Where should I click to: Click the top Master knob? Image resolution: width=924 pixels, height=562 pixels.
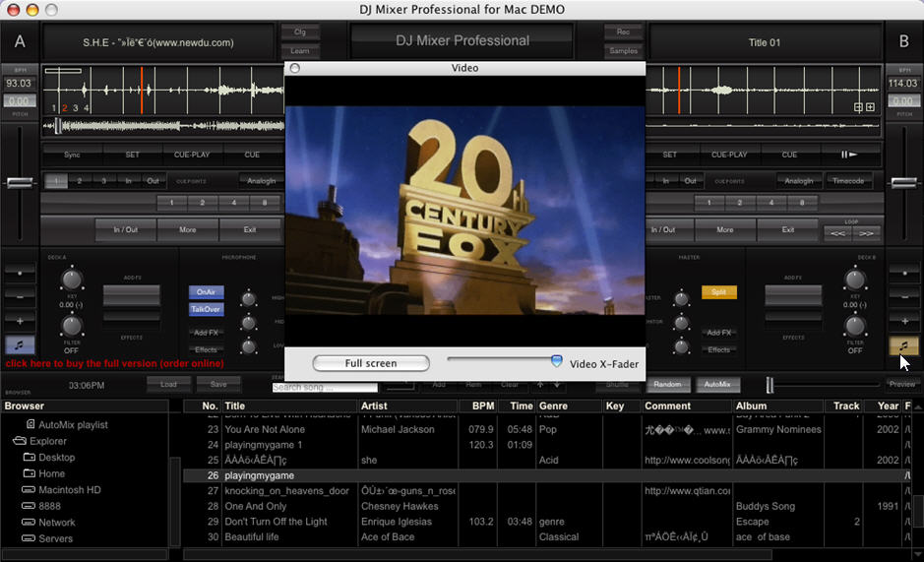[681, 299]
